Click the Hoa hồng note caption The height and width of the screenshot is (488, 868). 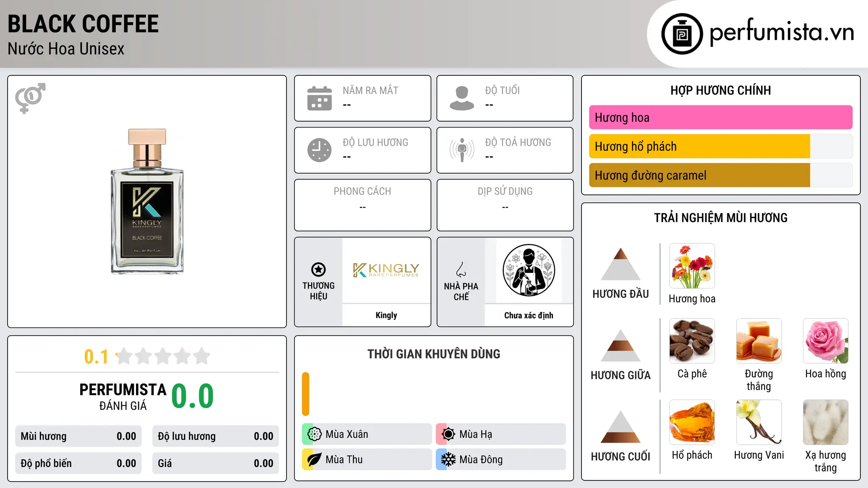click(x=826, y=374)
